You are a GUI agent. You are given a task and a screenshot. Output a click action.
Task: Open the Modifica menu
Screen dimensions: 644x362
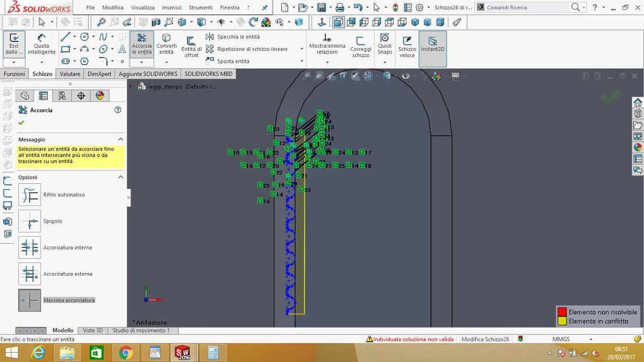tap(112, 8)
